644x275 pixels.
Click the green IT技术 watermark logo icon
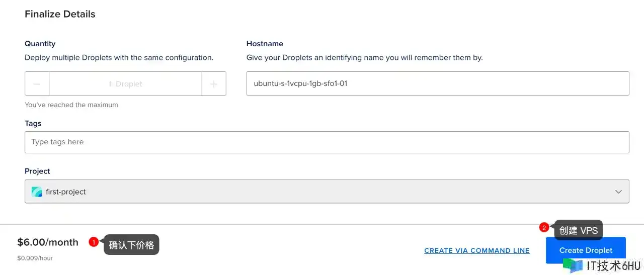pos(573,265)
